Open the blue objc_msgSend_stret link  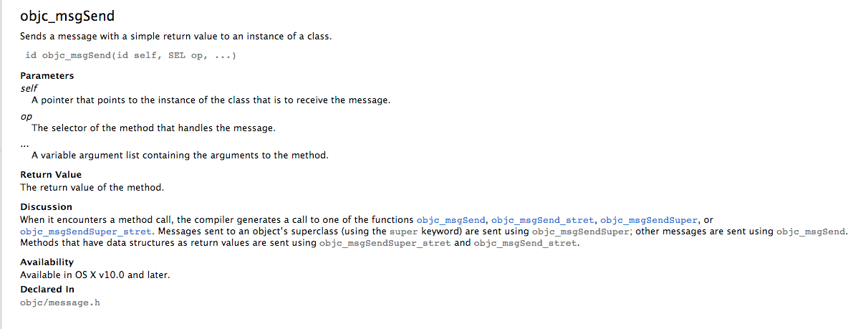tap(543, 220)
